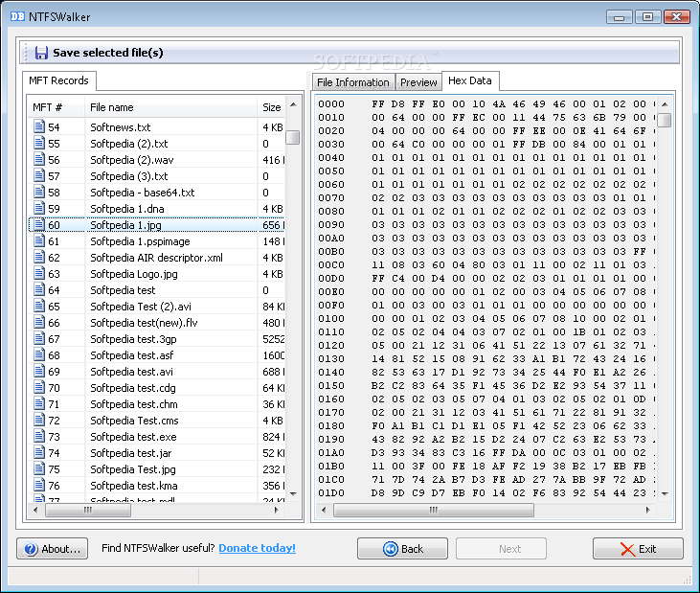Click the MFT list vertical scrollbar thumb
Viewport: 700px width, 593px height.
click(x=293, y=137)
